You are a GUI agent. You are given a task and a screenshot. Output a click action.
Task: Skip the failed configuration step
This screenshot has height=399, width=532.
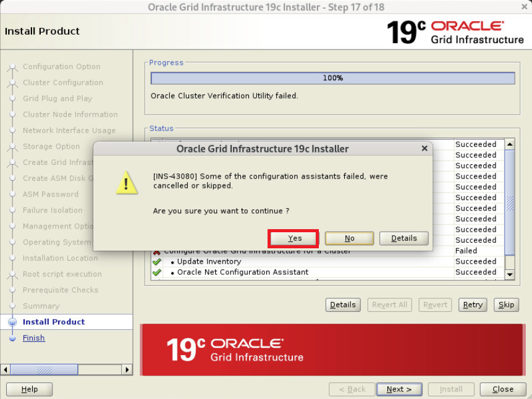point(506,304)
